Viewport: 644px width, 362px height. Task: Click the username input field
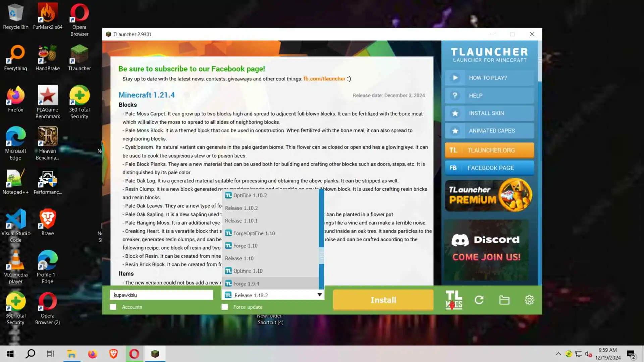click(161, 295)
